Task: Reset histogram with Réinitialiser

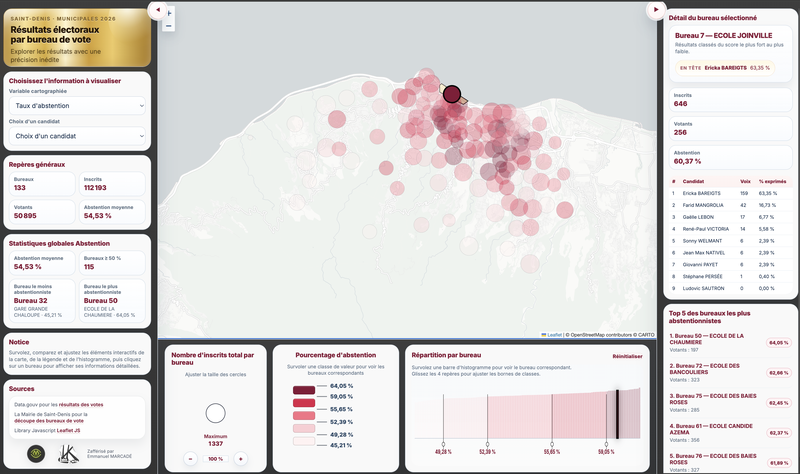Action: (627, 355)
